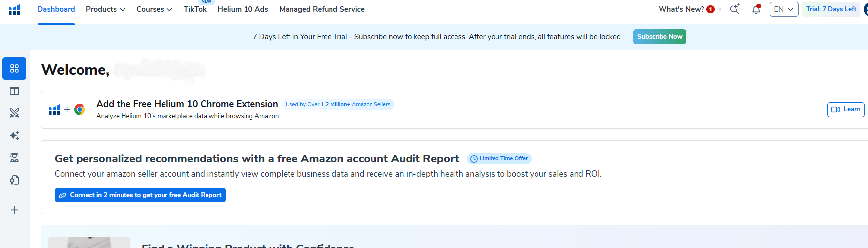Open the crossed-tools sidebar icon

[14, 113]
